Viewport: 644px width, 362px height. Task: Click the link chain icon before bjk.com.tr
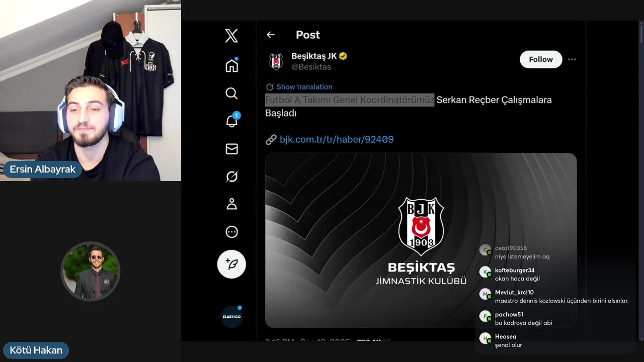[x=271, y=139]
